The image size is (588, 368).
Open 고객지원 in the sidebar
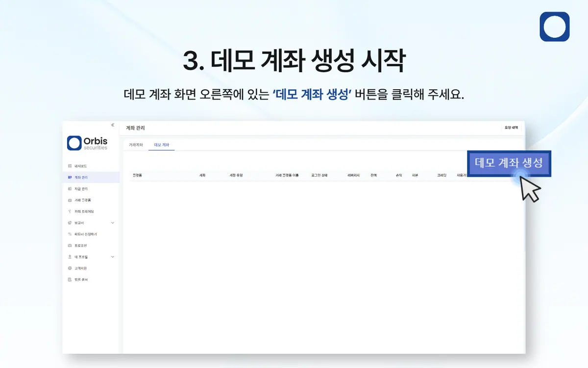pos(91,268)
